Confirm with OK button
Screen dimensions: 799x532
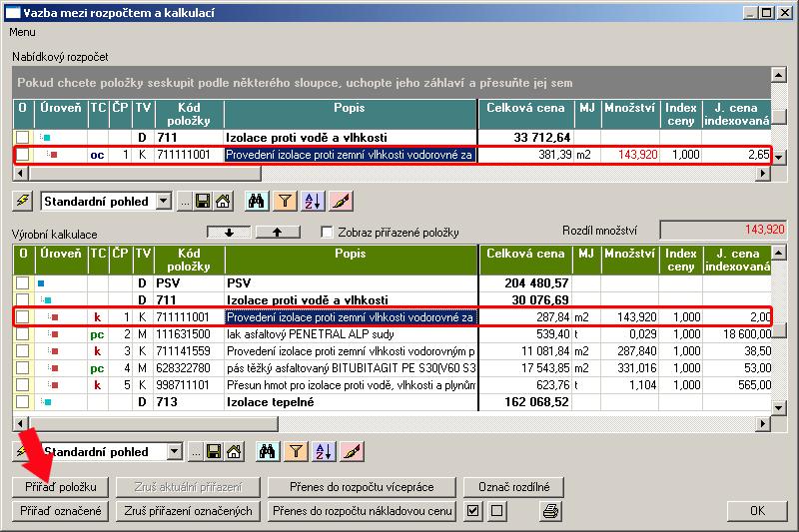pyautogui.click(x=757, y=511)
